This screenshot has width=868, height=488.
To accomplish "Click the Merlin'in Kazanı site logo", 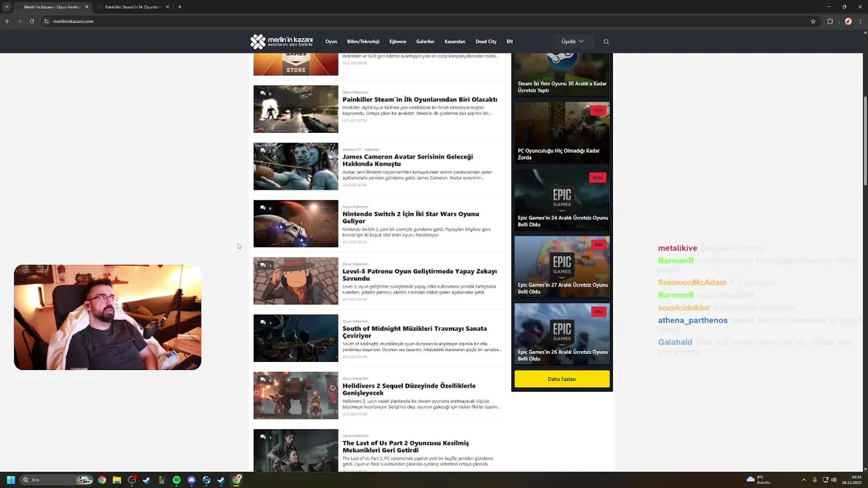I will (x=281, y=41).
